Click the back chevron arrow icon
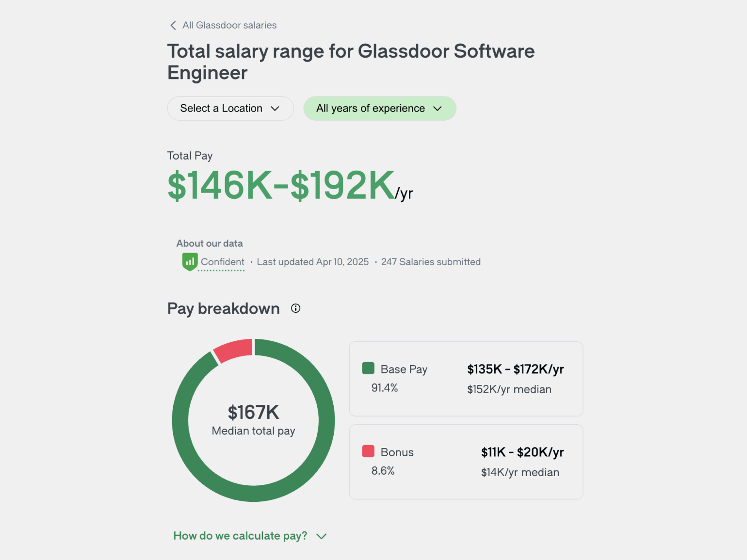This screenshot has height=560, width=747. pos(173,25)
